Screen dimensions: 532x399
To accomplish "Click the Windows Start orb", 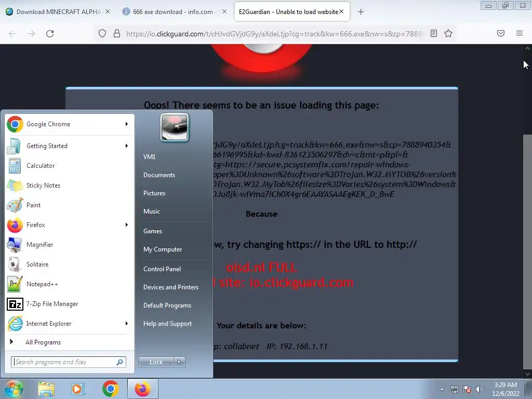I will [14, 389].
